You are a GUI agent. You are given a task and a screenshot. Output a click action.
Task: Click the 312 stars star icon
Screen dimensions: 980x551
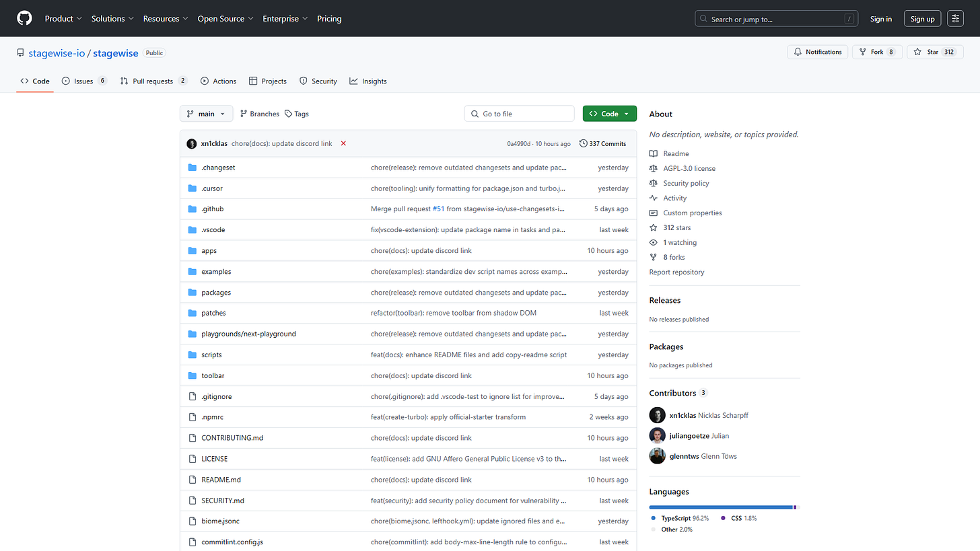pos(653,227)
